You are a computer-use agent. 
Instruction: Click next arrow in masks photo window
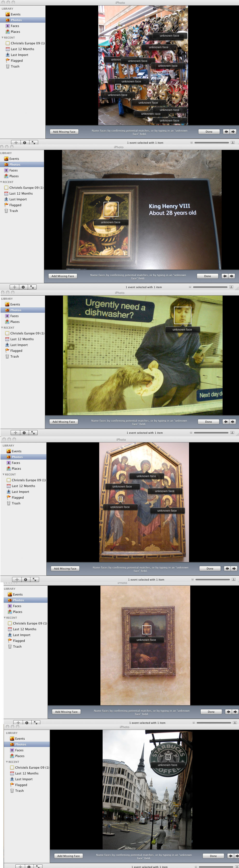coord(233,132)
